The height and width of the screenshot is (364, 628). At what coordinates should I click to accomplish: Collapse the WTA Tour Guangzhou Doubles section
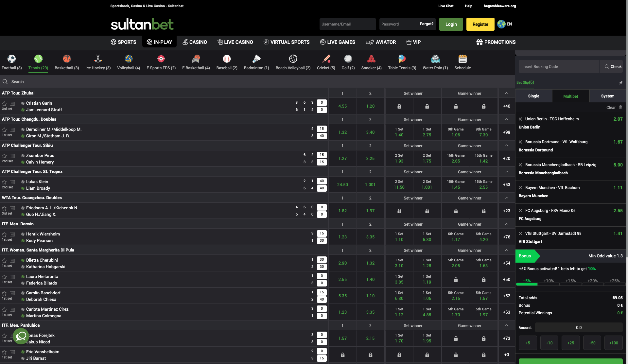[x=506, y=198]
